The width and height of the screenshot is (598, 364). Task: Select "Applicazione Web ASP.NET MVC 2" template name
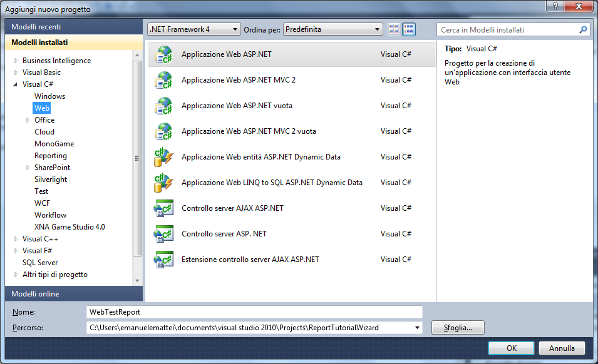tap(239, 80)
